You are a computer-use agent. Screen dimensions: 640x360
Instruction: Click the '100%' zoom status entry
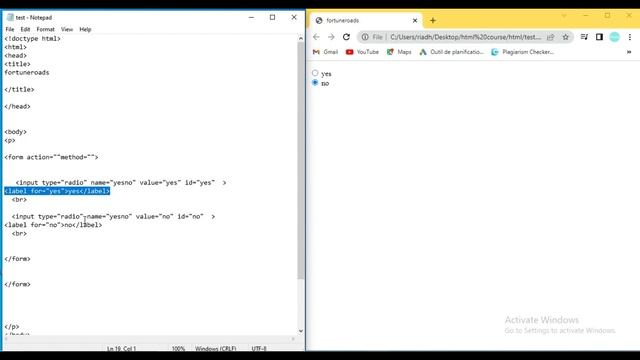(178, 349)
